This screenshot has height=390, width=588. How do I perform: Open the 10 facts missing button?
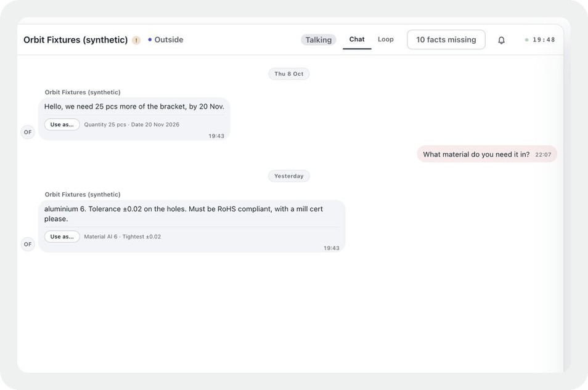[x=446, y=40]
